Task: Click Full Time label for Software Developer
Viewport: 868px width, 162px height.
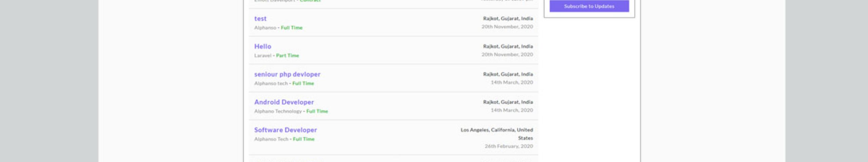Action: click(x=303, y=139)
